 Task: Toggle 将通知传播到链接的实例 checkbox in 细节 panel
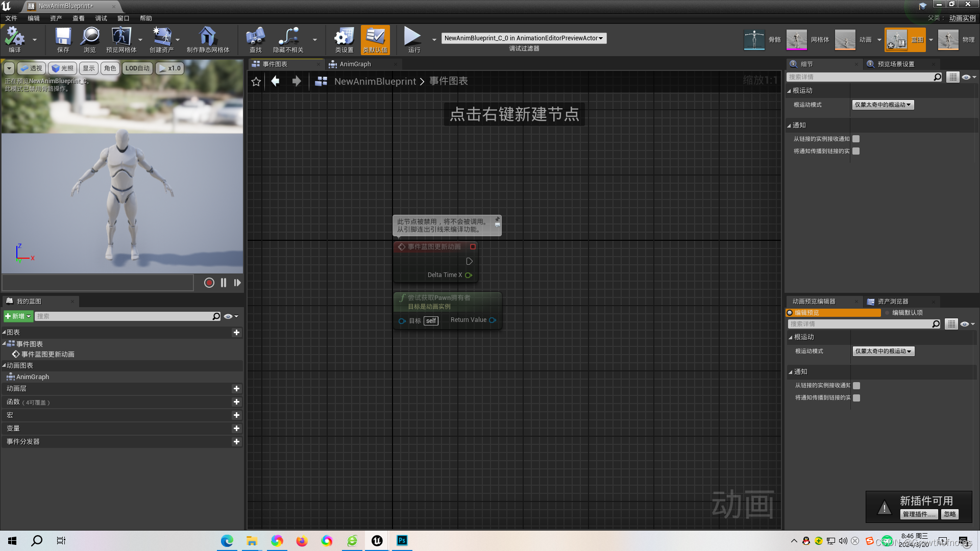856,151
